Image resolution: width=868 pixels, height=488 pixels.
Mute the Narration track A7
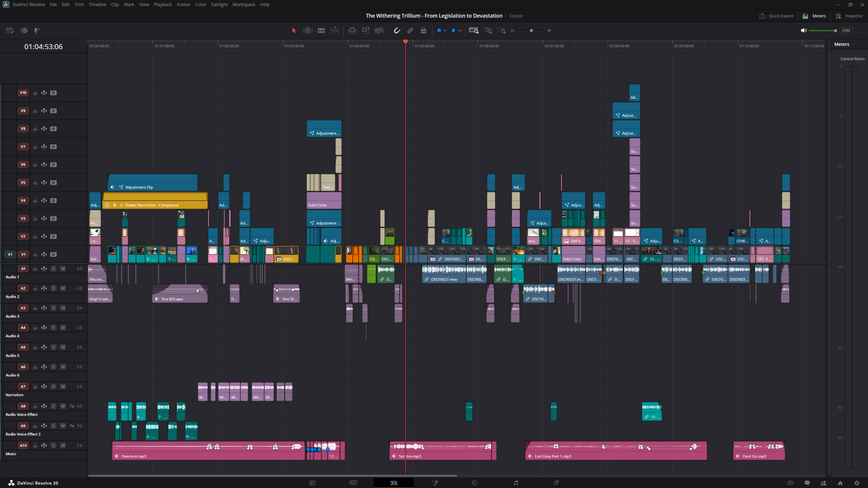pos(63,386)
